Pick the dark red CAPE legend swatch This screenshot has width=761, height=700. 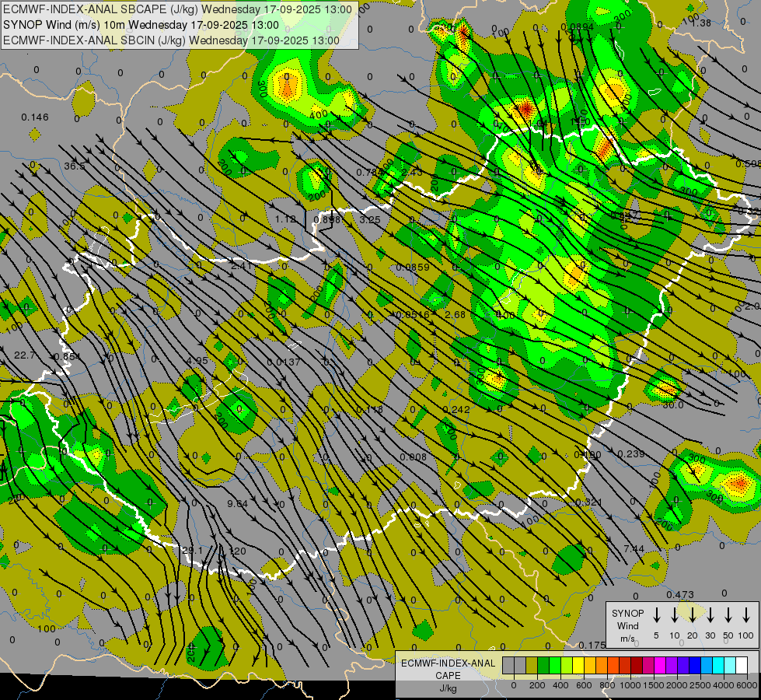click(x=637, y=665)
